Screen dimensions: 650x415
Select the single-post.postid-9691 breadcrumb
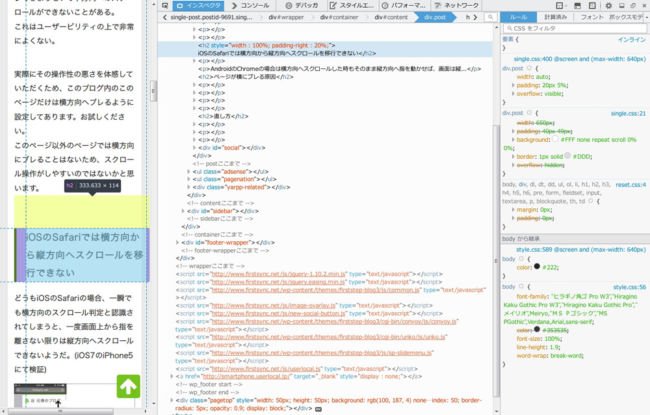coord(211,17)
